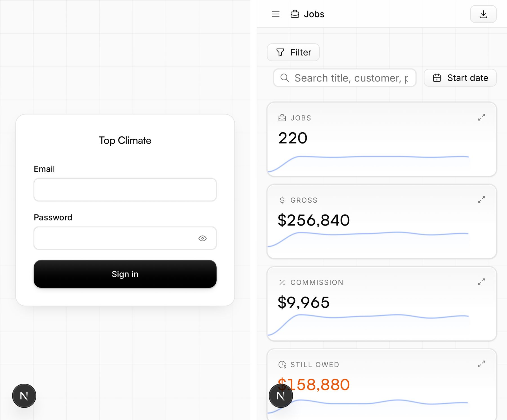Click the 220 jobs count
This screenshot has height=420, width=507.
tap(293, 138)
